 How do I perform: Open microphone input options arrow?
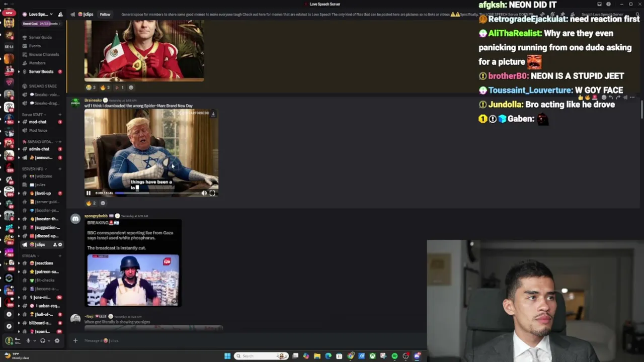[34, 340]
